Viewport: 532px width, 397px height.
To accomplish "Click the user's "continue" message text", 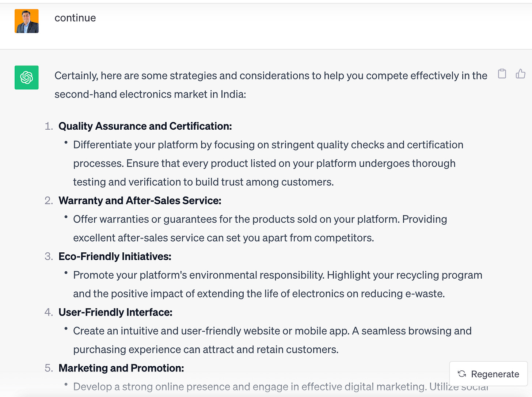I will [75, 18].
